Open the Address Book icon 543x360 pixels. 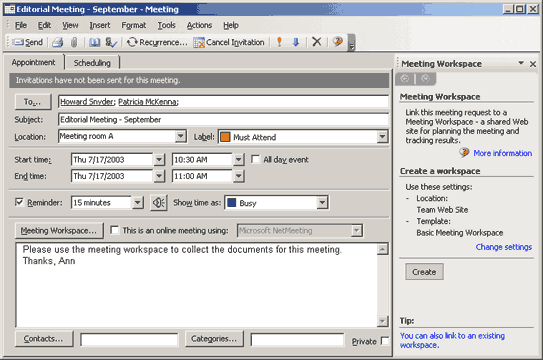[x=94, y=42]
